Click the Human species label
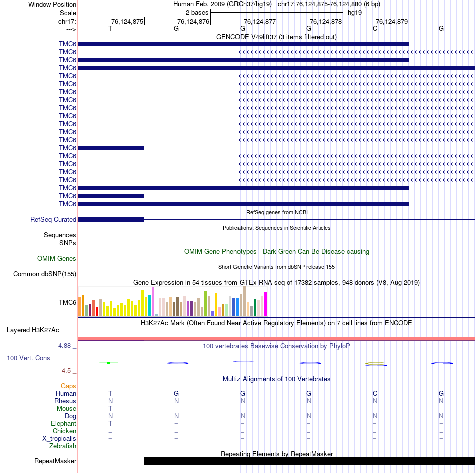Viewport: 476px width, 473px height. coord(66,393)
